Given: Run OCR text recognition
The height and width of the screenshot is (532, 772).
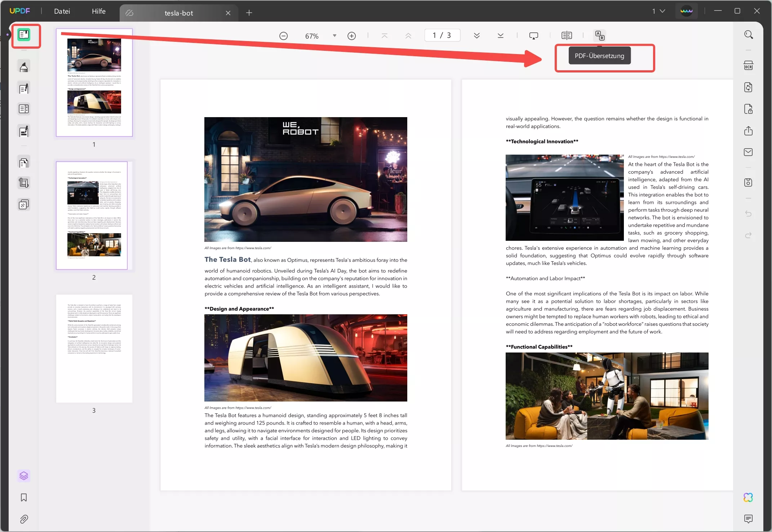Looking at the screenshot, I should (x=749, y=66).
